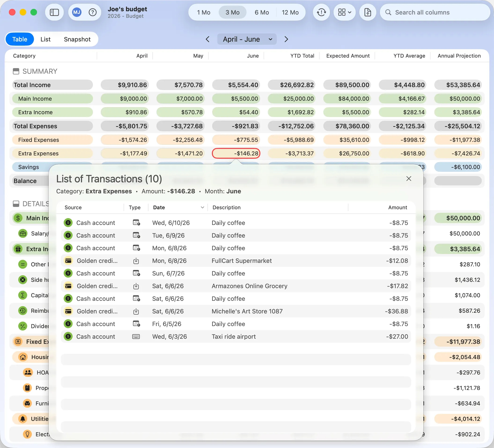Viewport: 494px width, 448px height.
Task: Click the Expected Amount column header
Action: coord(348,56)
